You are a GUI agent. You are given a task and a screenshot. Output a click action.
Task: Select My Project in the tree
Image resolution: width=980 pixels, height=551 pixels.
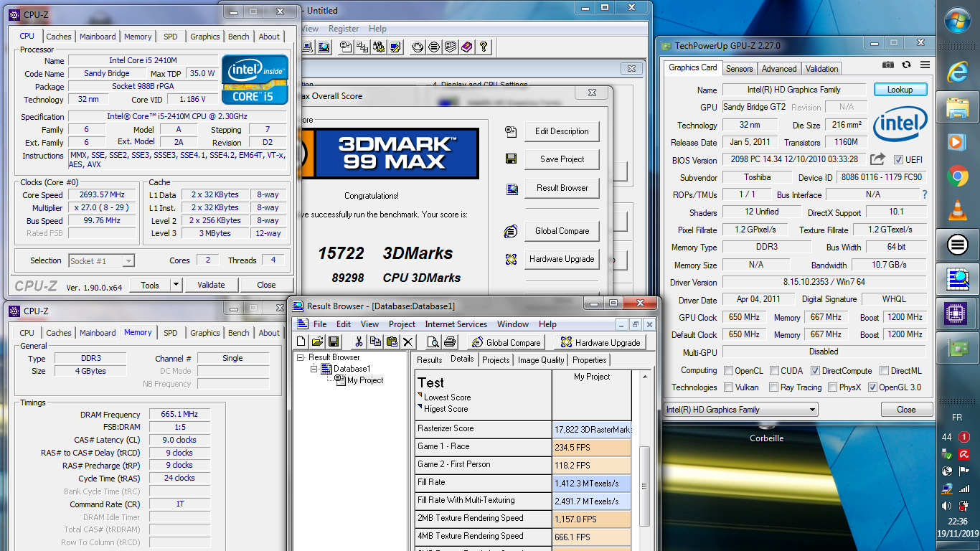point(365,380)
